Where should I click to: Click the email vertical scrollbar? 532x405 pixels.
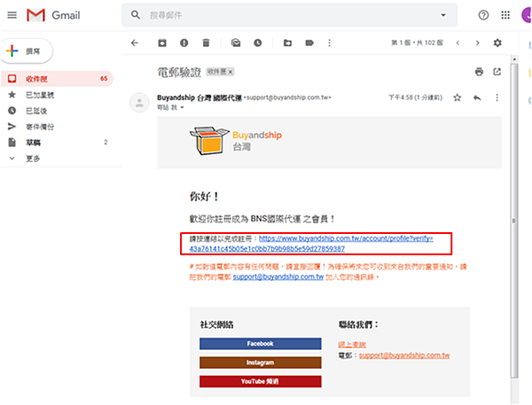(514, 221)
